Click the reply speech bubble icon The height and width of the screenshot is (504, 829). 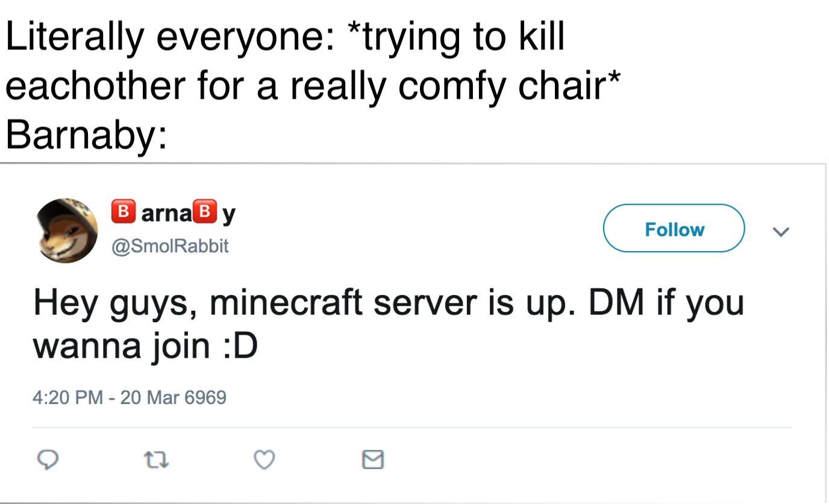pos(49,460)
